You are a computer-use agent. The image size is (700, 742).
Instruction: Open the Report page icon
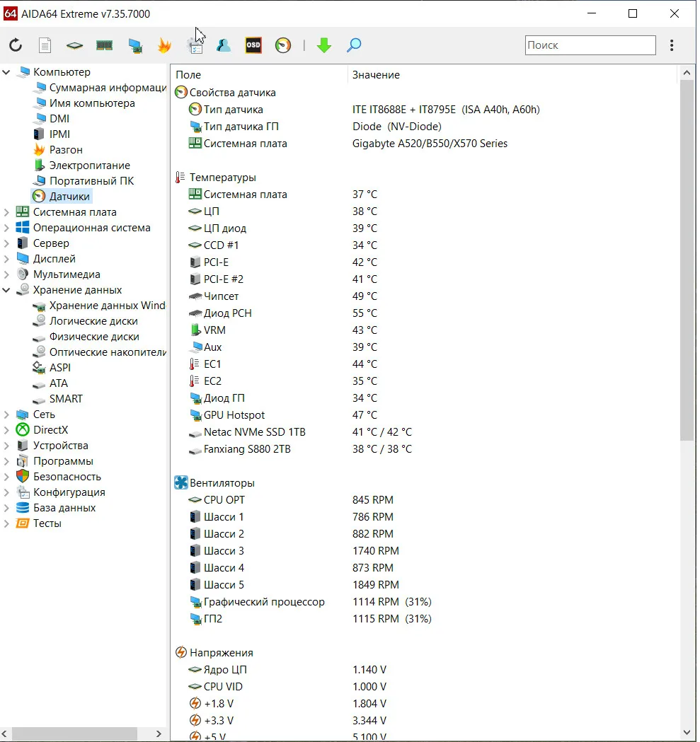[45, 45]
